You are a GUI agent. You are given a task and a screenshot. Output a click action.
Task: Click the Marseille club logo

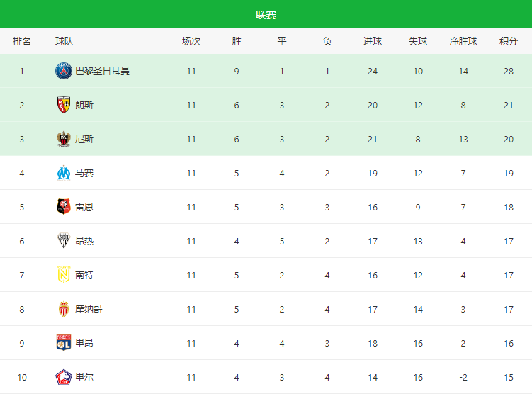coord(64,173)
